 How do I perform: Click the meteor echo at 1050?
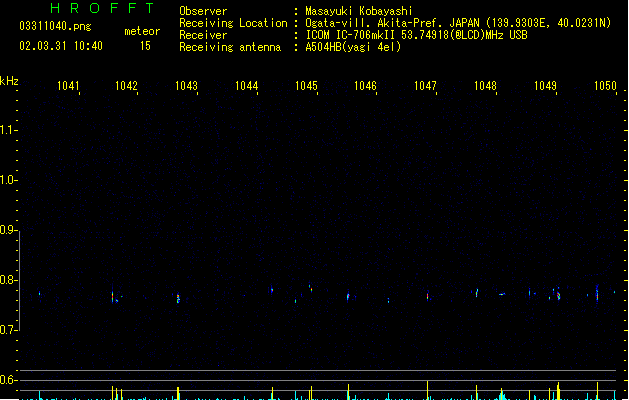[x=597, y=294]
